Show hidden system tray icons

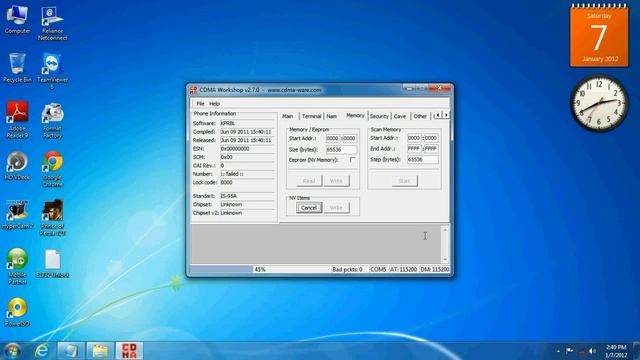pyautogui.click(x=558, y=351)
